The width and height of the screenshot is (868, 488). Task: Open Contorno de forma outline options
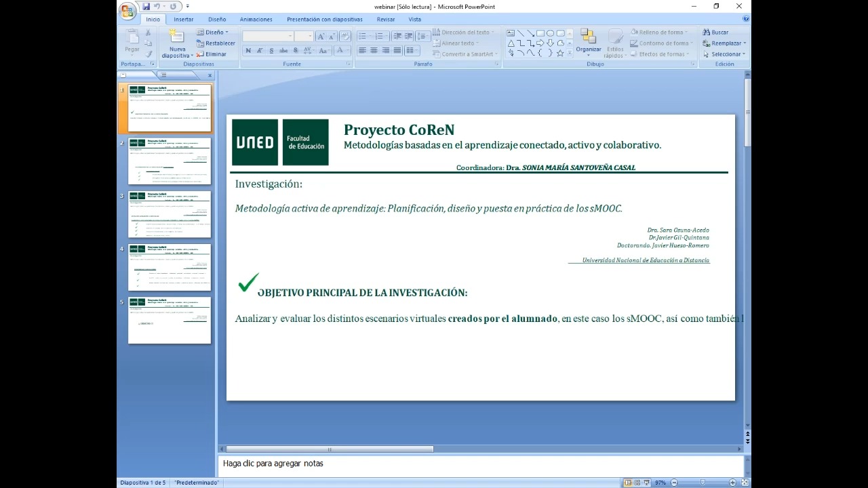click(x=660, y=43)
